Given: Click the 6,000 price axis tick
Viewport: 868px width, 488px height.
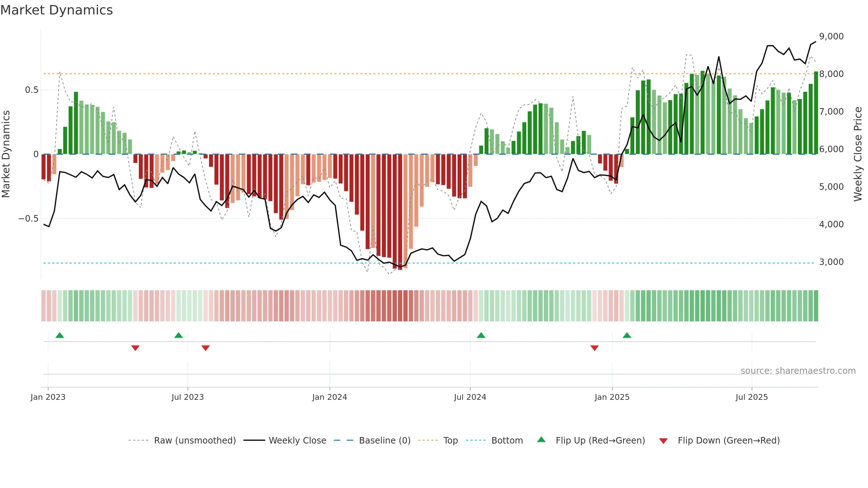Looking at the screenshot, I should [x=831, y=149].
